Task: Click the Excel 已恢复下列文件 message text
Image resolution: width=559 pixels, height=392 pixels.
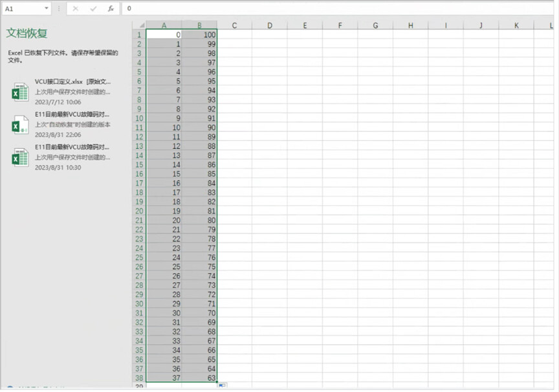Action: [63, 56]
